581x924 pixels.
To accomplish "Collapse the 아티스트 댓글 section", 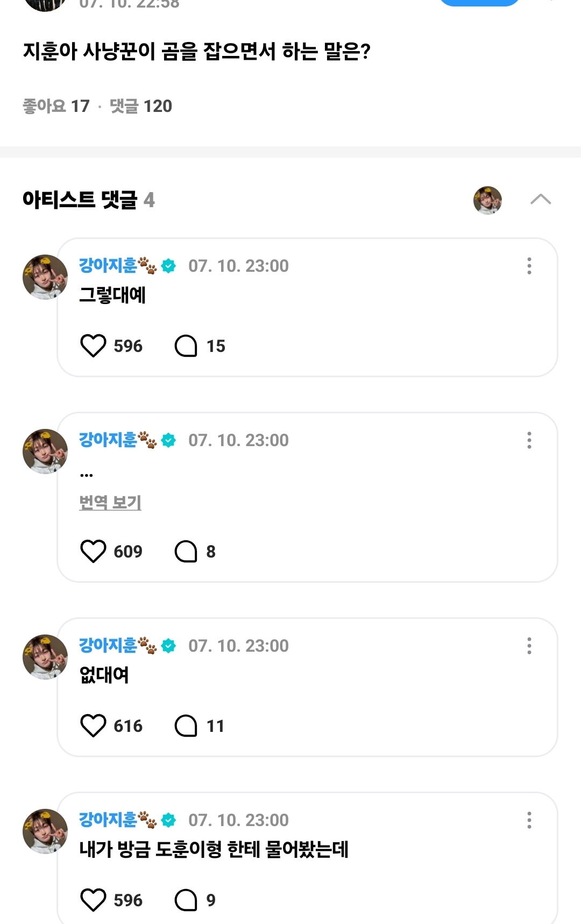I will [x=540, y=200].
